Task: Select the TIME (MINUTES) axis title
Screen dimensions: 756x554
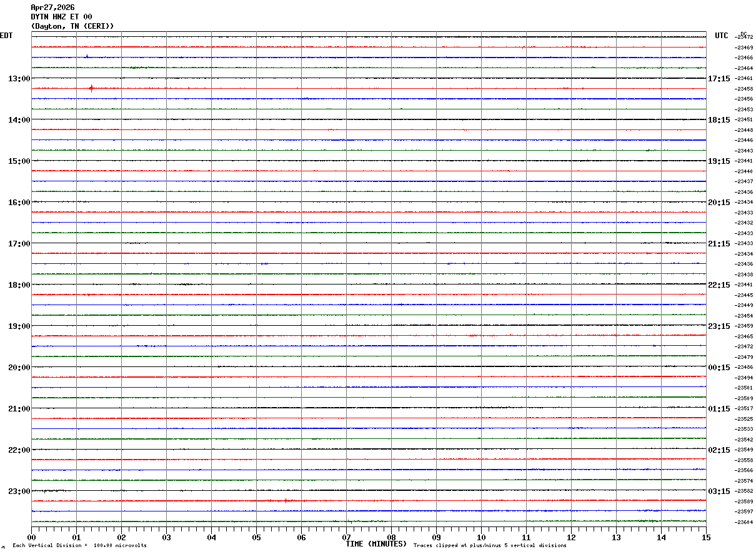Action: tap(376, 544)
